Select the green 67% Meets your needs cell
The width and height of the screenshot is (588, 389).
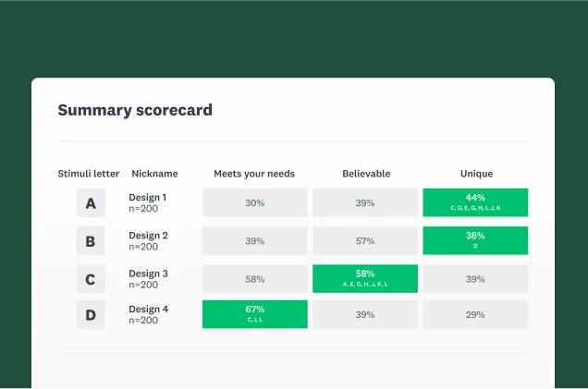tap(255, 314)
